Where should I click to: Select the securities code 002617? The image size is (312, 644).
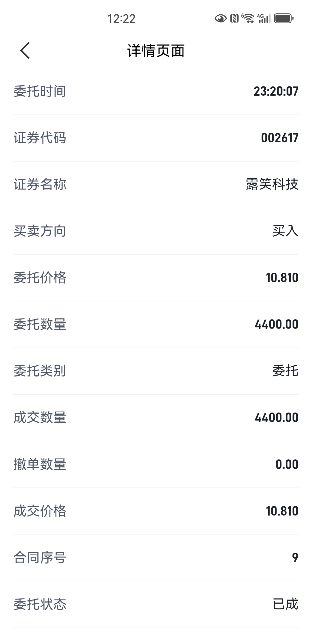[279, 138]
